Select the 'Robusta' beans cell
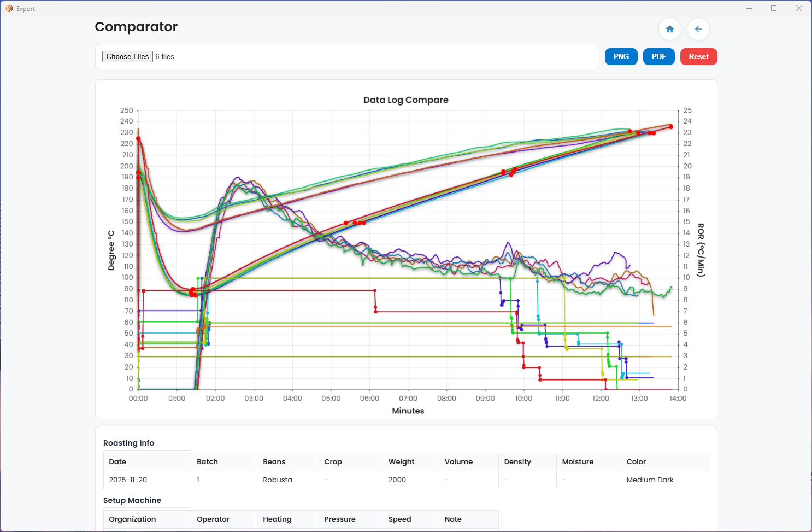This screenshot has height=532, width=812. 278,480
